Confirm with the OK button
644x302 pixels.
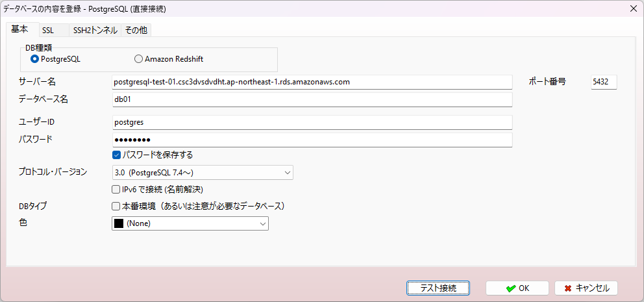point(517,288)
